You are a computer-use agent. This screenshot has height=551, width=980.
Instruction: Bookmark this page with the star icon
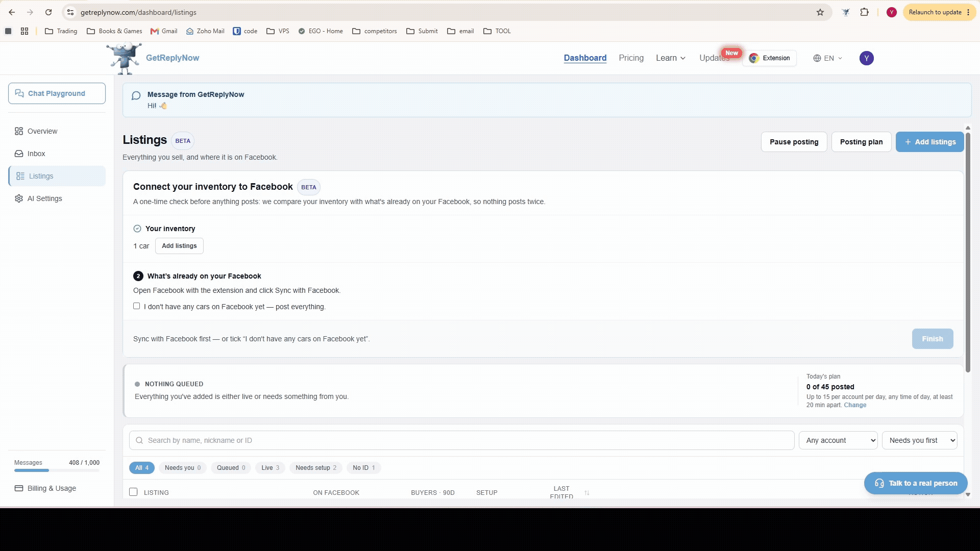[820, 12]
